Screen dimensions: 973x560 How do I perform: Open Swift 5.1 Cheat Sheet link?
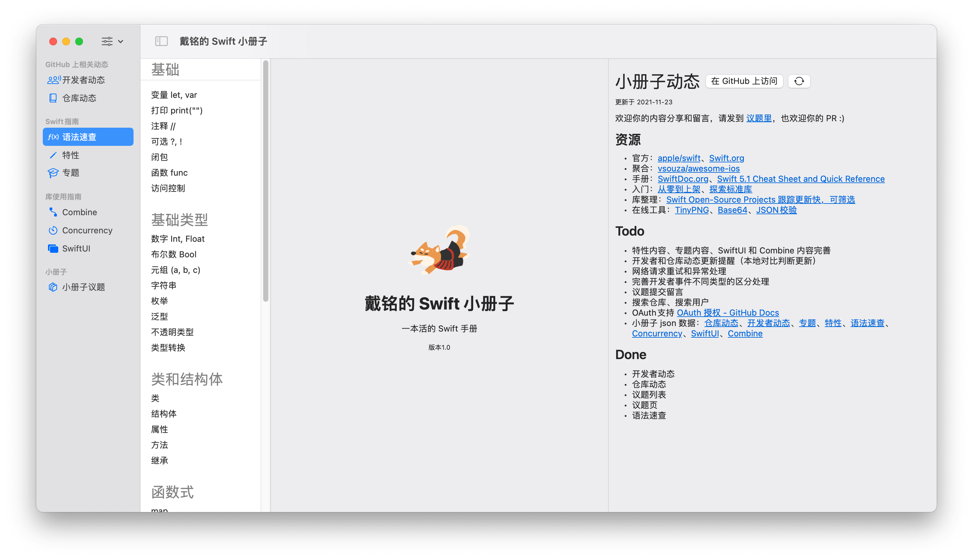800,179
